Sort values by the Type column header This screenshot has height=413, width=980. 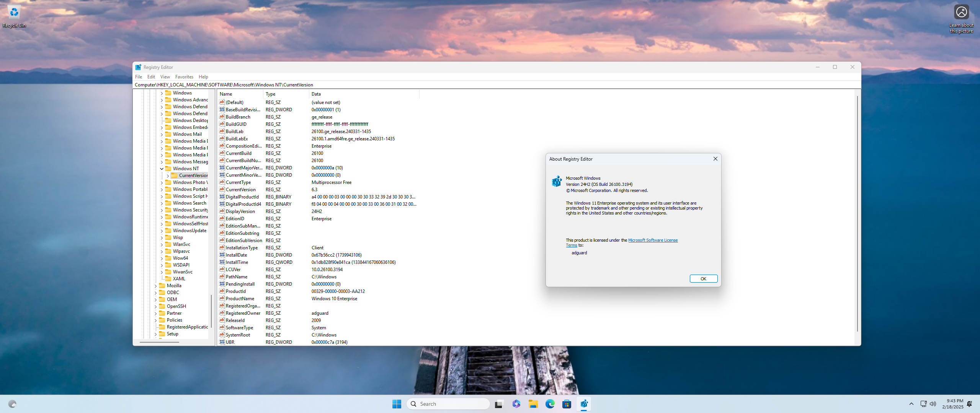click(286, 94)
